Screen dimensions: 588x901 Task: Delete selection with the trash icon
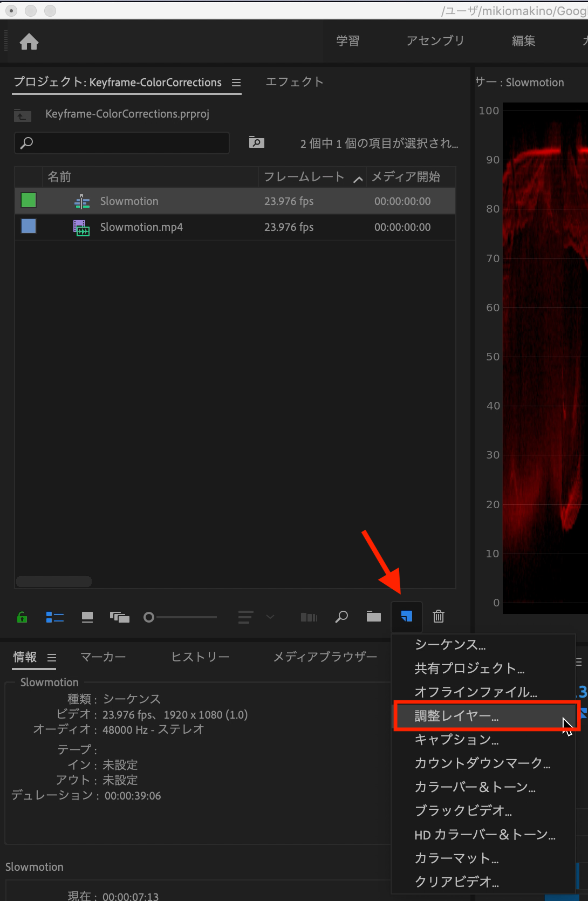pos(439,617)
